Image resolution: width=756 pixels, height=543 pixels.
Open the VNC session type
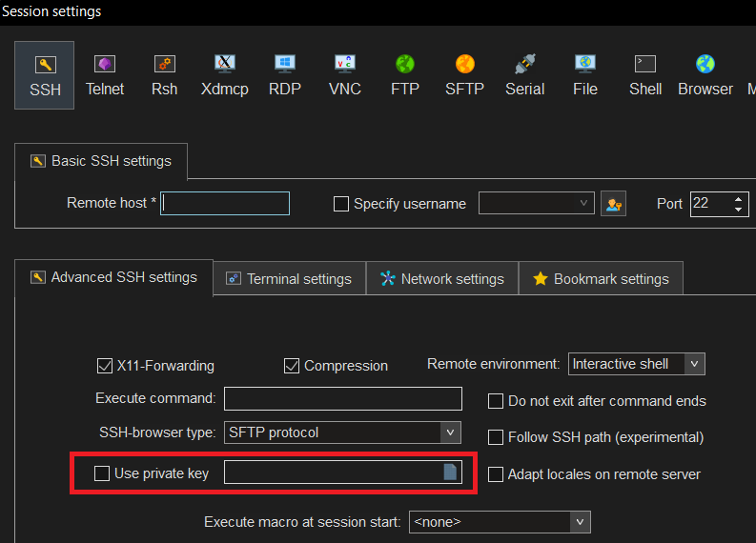coord(344,74)
